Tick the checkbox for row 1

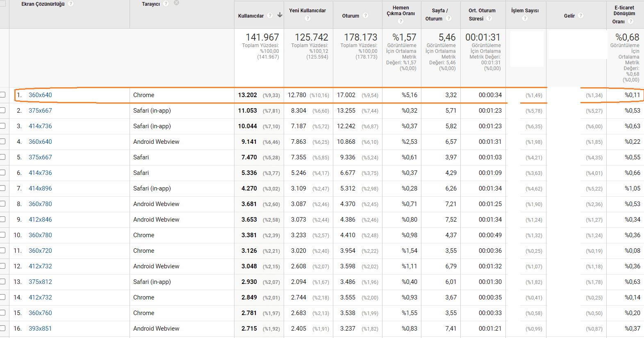[x=2, y=95]
